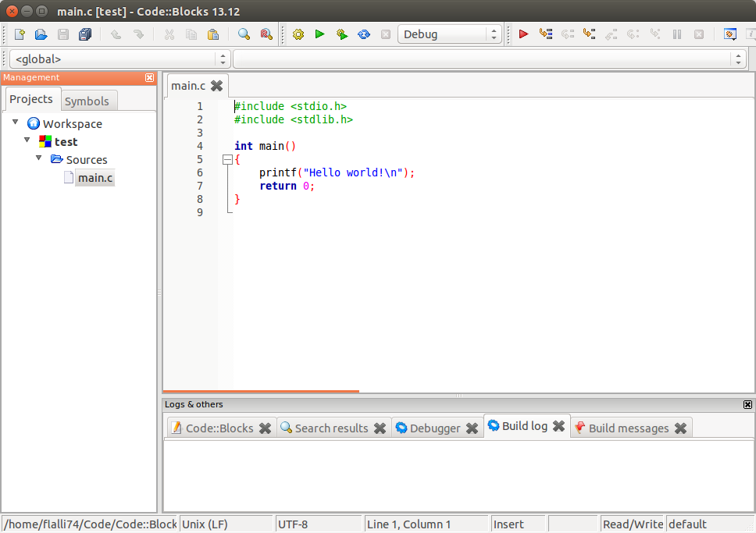Open the Replace icon
This screenshot has height=533, width=756.
click(266, 34)
